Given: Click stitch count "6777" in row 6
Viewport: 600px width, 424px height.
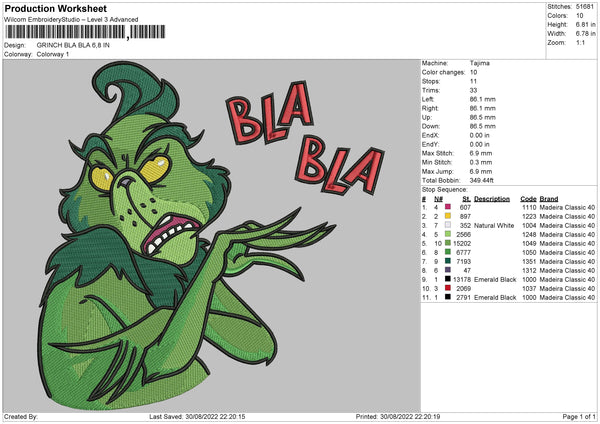Looking at the screenshot, I should click(463, 253).
